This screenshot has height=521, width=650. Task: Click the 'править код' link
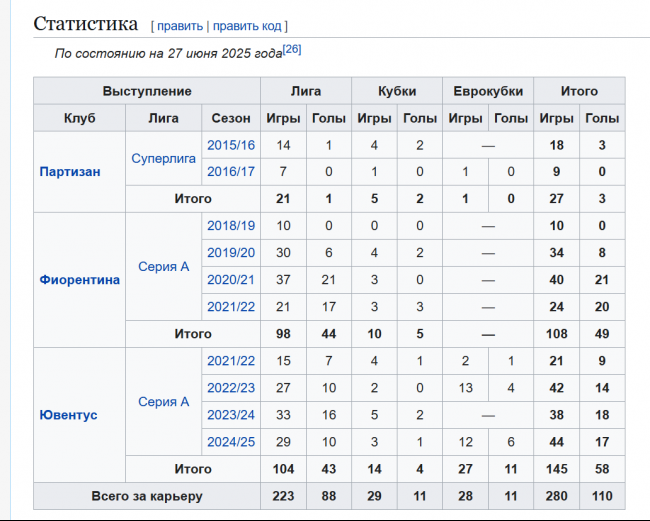click(247, 26)
